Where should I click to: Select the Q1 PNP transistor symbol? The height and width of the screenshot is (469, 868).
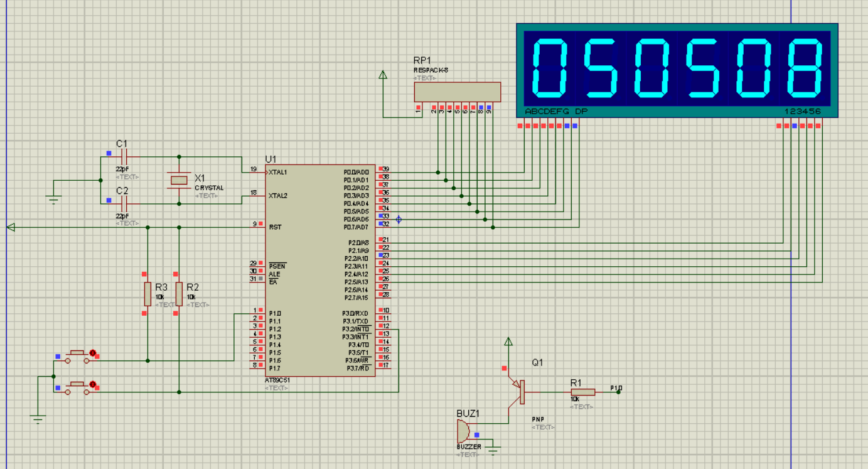[x=518, y=391]
